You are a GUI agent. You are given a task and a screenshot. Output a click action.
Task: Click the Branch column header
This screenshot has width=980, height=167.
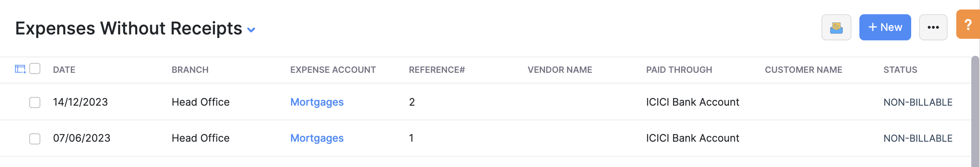(x=190, y=70)
